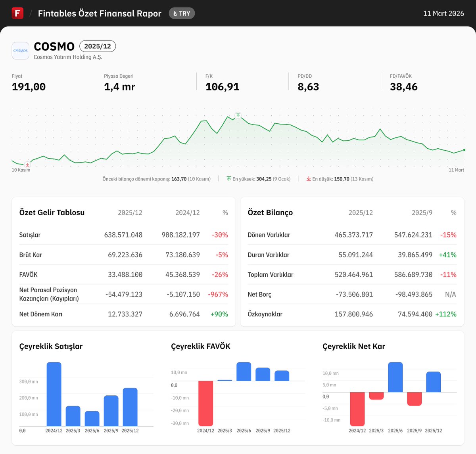Click the 2025/12 period badge
Image resolution: width=476 pixels, height=454 pixels.
coord(98,46)
